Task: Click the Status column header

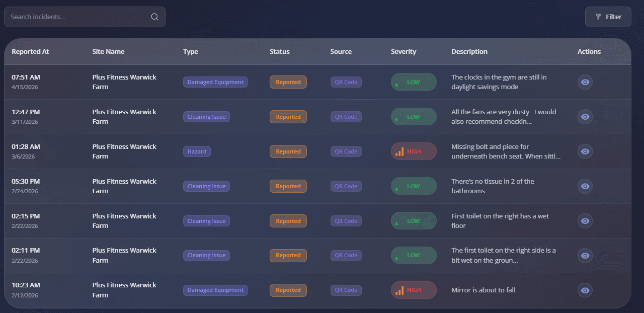Action: coord(280,51)
